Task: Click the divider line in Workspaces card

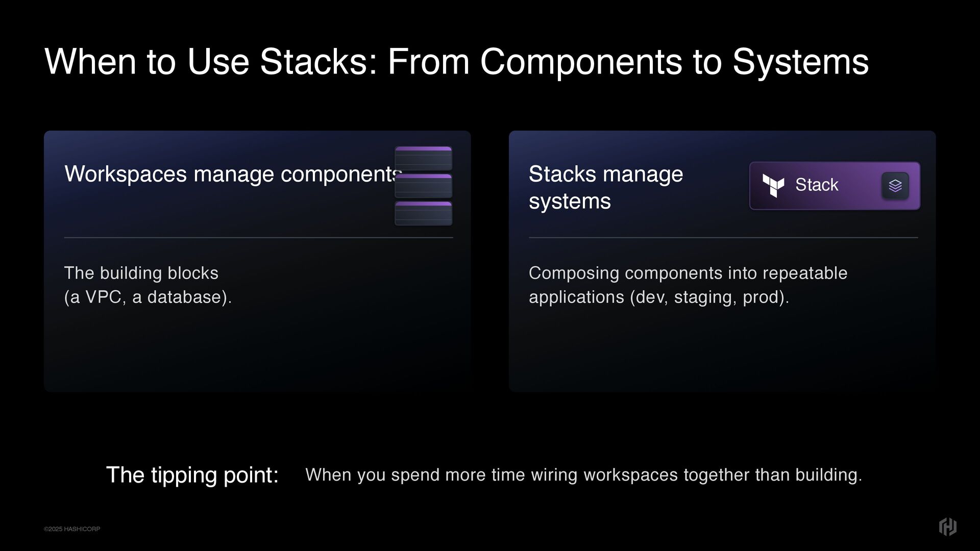Action: (x=258, y=238)
